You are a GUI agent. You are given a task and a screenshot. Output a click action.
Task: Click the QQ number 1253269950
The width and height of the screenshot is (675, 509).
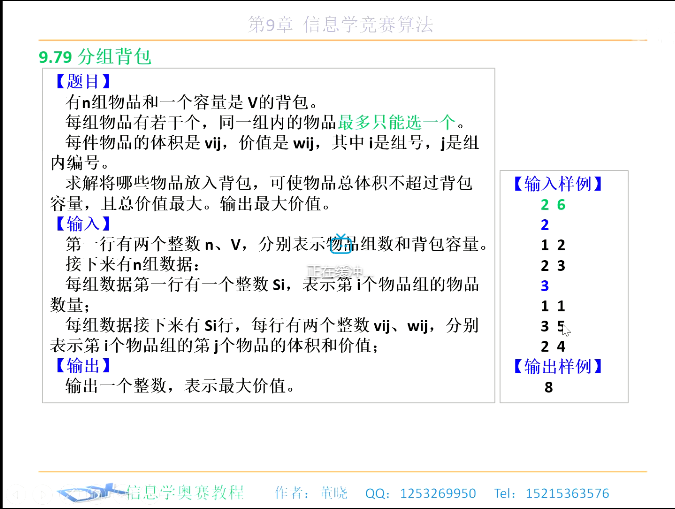438,493
